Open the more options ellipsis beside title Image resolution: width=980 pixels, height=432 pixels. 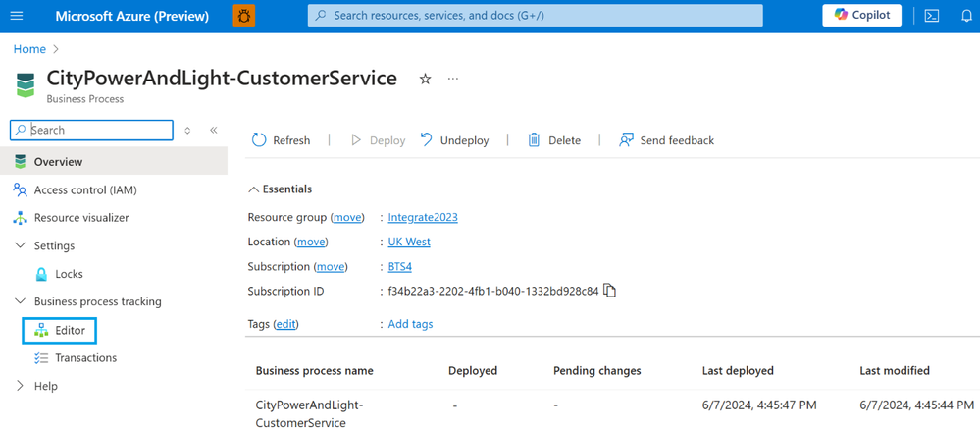coord(454,79)
